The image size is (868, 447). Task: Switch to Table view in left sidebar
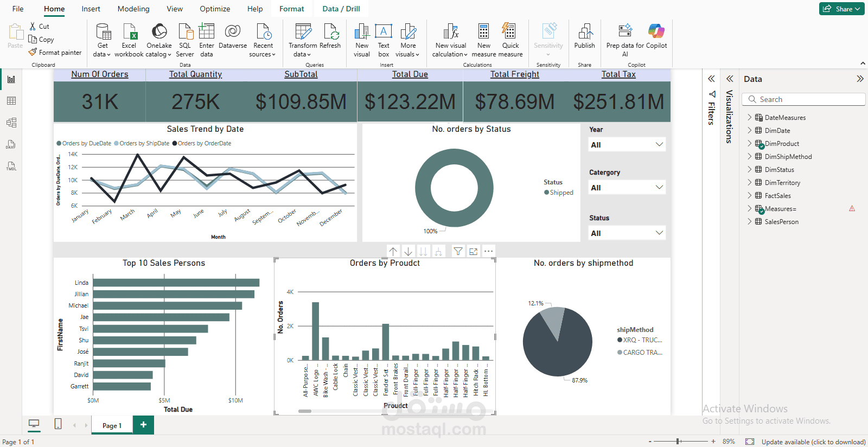(x=11, y=101)
